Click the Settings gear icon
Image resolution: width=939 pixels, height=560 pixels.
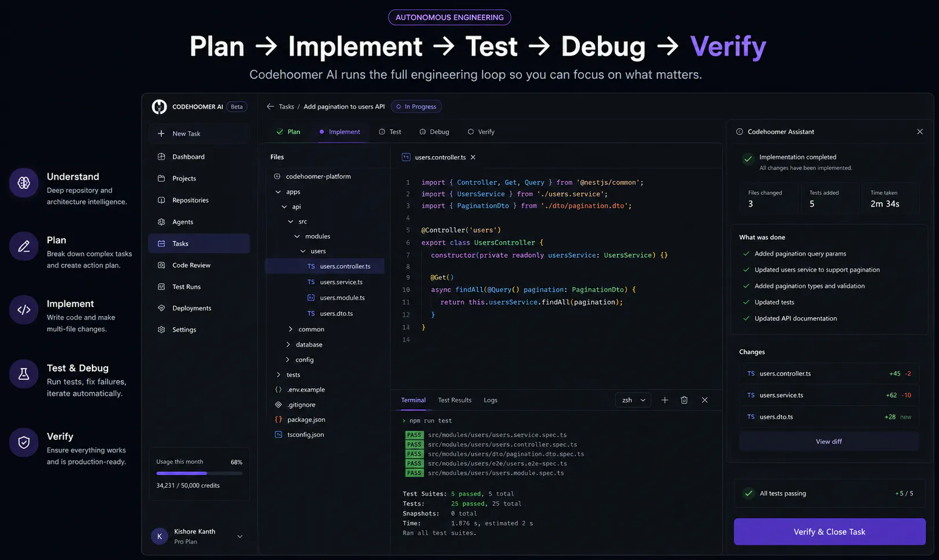[161, 329]
